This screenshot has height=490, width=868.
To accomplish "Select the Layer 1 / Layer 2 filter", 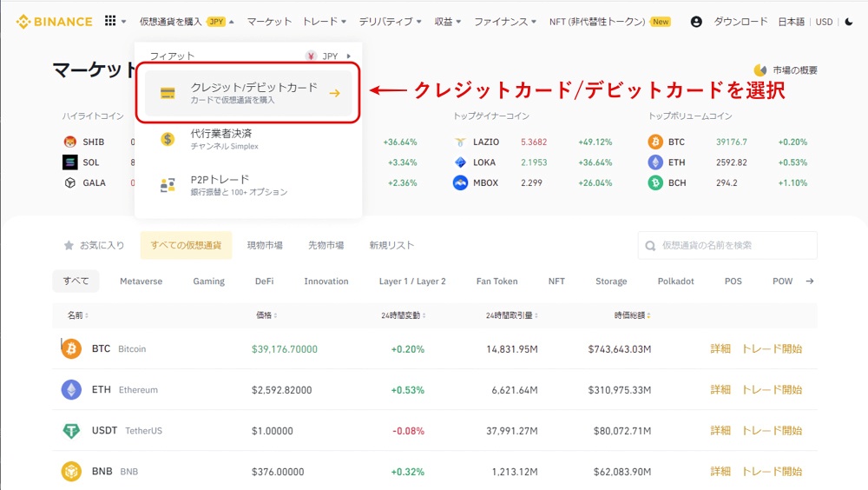I will click(x=412, y=281).
